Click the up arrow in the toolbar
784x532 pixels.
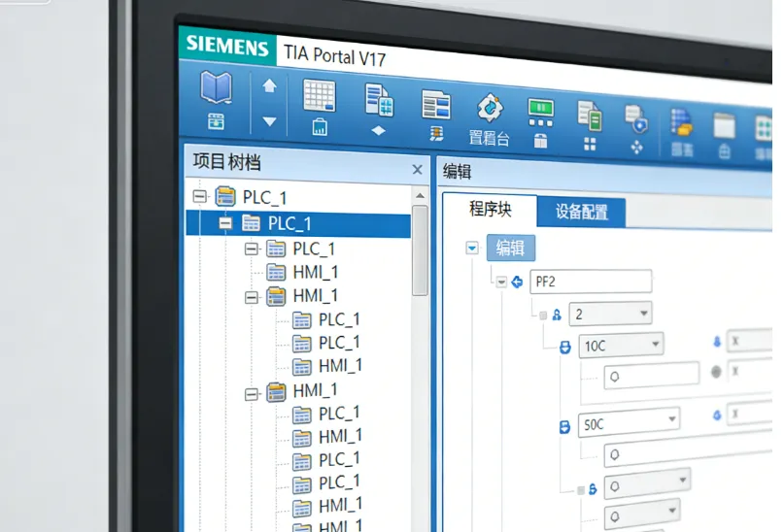point(269,86)
